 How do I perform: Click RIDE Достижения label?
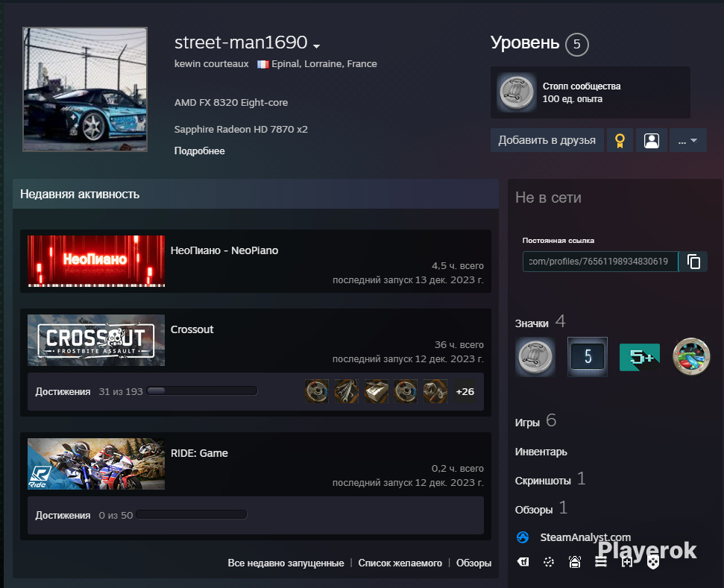63,515
